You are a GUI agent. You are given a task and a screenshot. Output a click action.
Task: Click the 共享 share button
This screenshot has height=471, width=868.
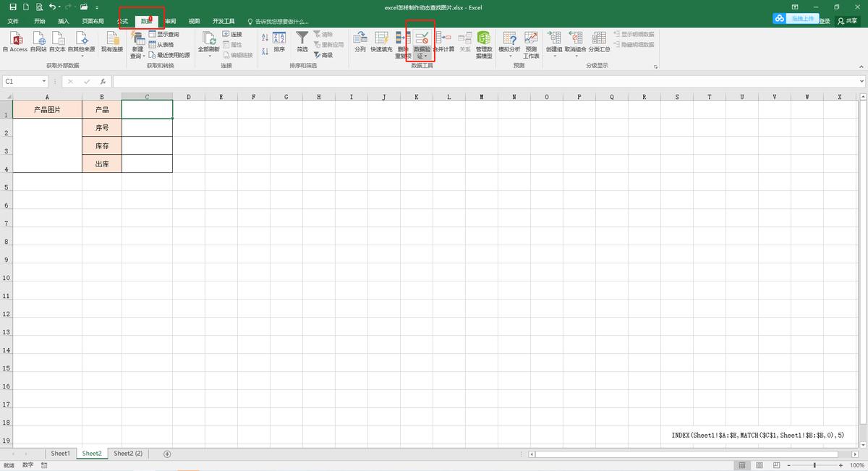(847, 22)
